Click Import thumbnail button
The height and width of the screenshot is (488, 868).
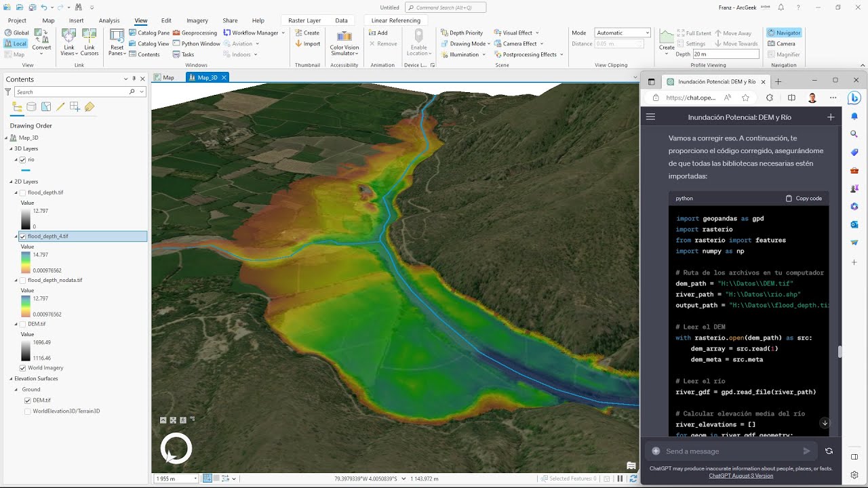click(x=307, y=43)
